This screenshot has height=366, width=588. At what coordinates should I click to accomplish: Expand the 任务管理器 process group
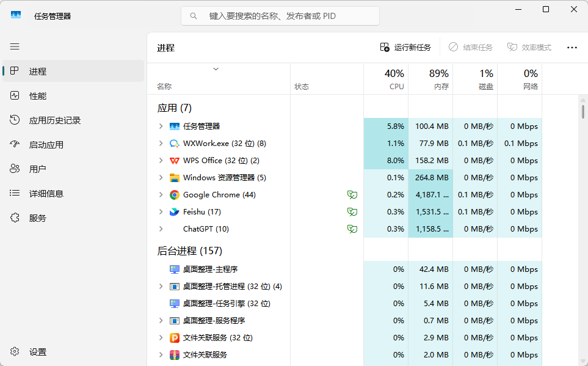(161, 126)
